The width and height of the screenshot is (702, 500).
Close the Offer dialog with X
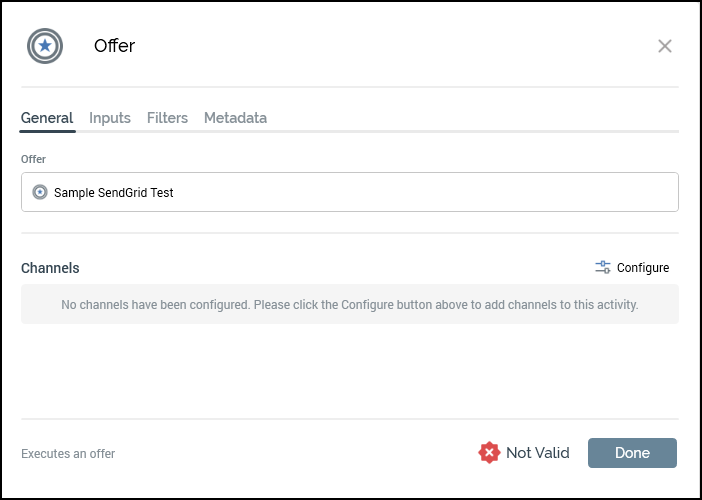pos(665,46)
